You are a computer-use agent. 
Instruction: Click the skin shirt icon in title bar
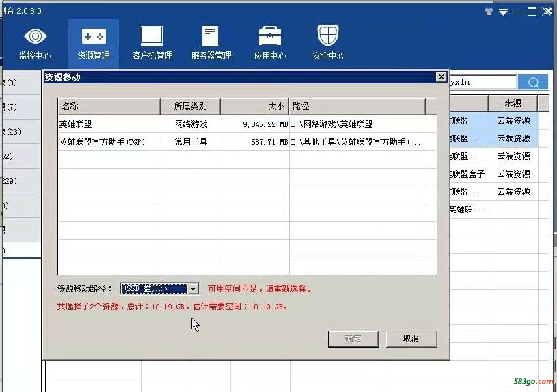(x=489, y=12)
